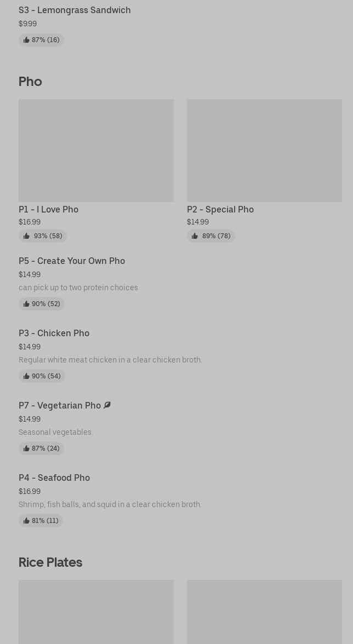Viewport: 353px width, 644px height.
Task: Select S3 - Lemongrass Sandwich item
Action: pos(75,10)
